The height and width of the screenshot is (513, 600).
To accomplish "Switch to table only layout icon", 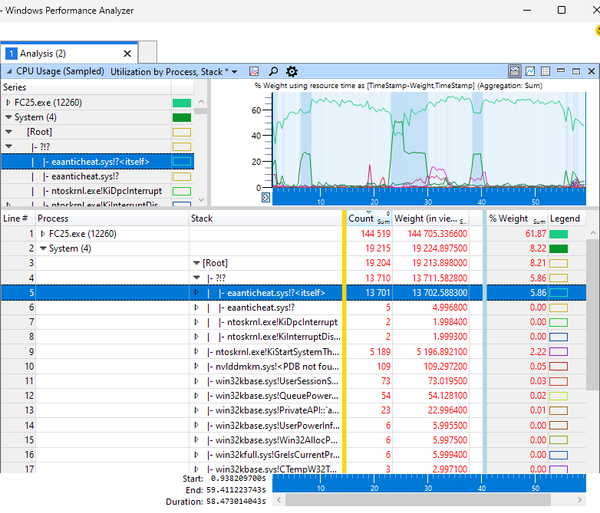I will point(546,72).
